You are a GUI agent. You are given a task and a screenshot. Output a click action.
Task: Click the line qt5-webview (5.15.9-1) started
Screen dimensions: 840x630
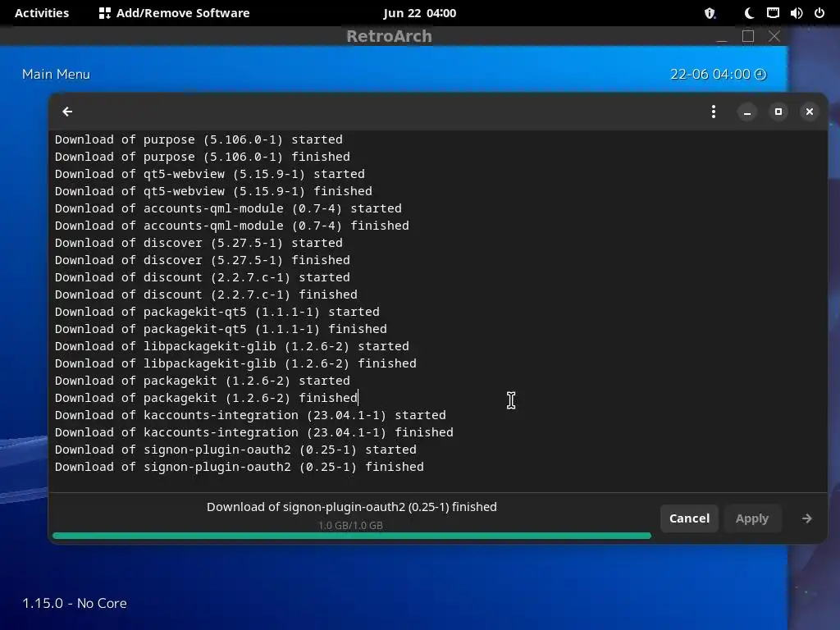point(209,174)
